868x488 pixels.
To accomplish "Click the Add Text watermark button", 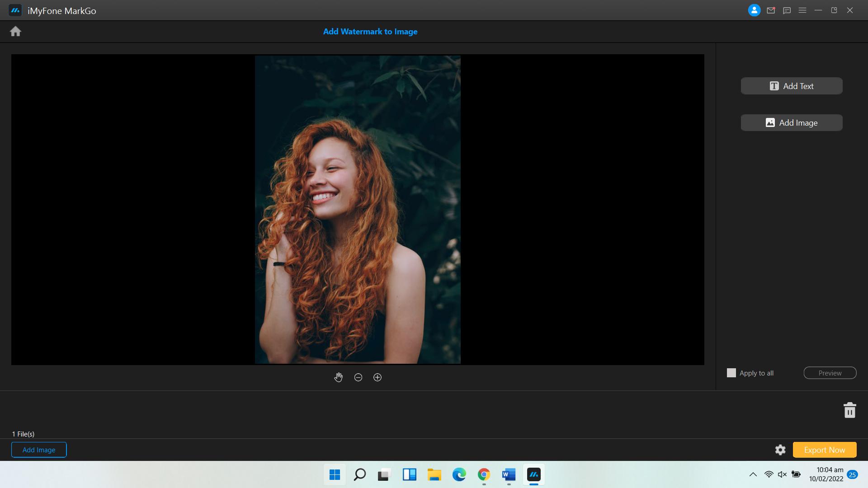I will 792,86.
